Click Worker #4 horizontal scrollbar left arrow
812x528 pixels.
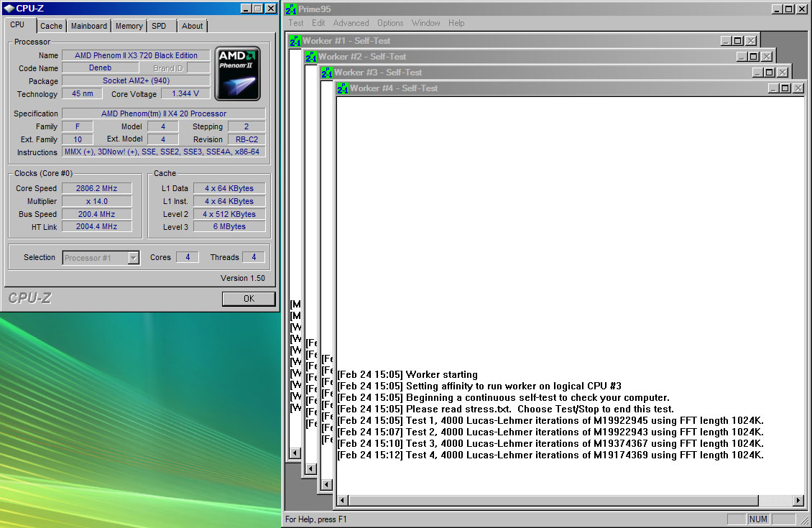point(342,501)
